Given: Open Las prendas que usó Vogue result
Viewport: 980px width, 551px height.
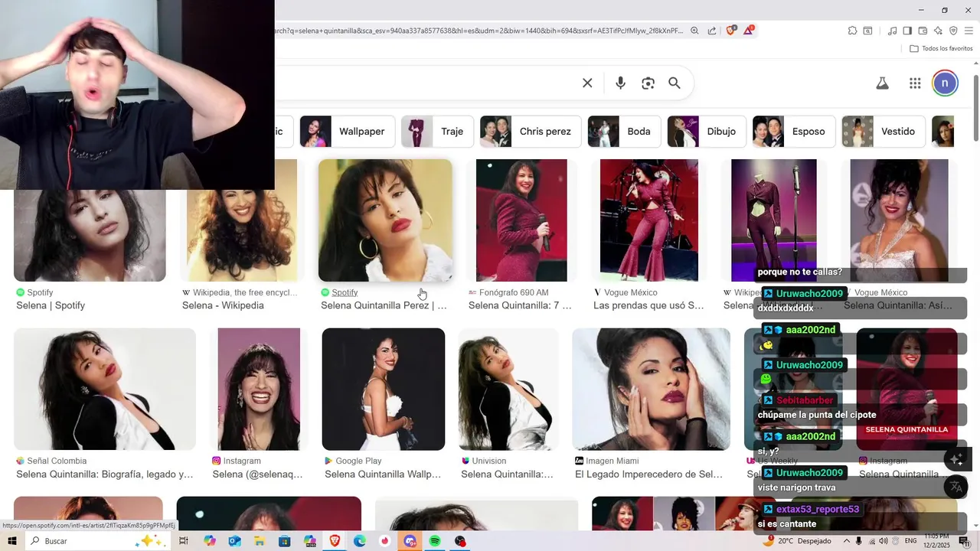Looking at the screenshot, I should click(648, 305).
